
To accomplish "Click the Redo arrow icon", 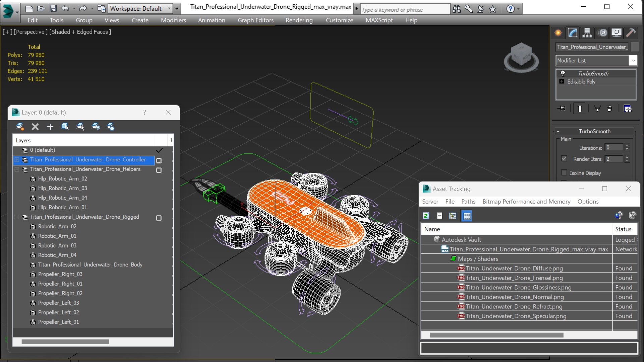I will [83, 8].
